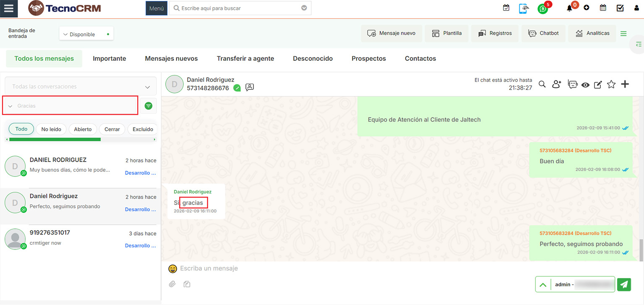Click the add contact icon in chat header
This screenshot has width=644, height=306.
coord(556,85)
